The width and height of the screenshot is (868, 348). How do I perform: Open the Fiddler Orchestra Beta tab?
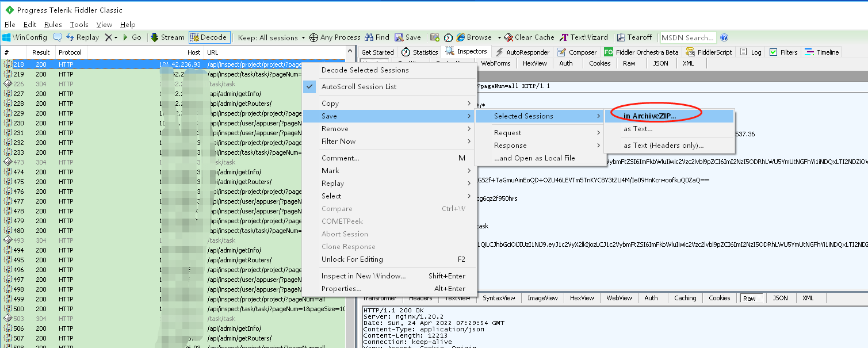[x=641, y=52]
